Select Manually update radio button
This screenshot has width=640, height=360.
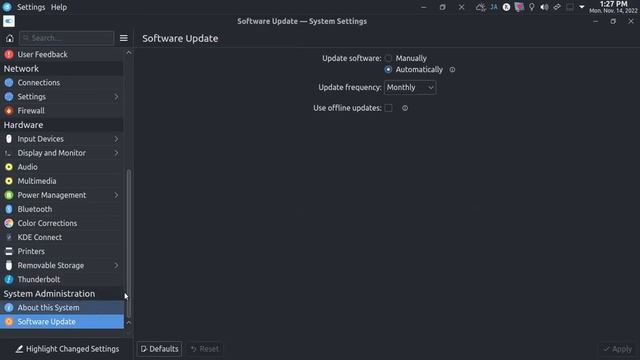tap(388, 58)
